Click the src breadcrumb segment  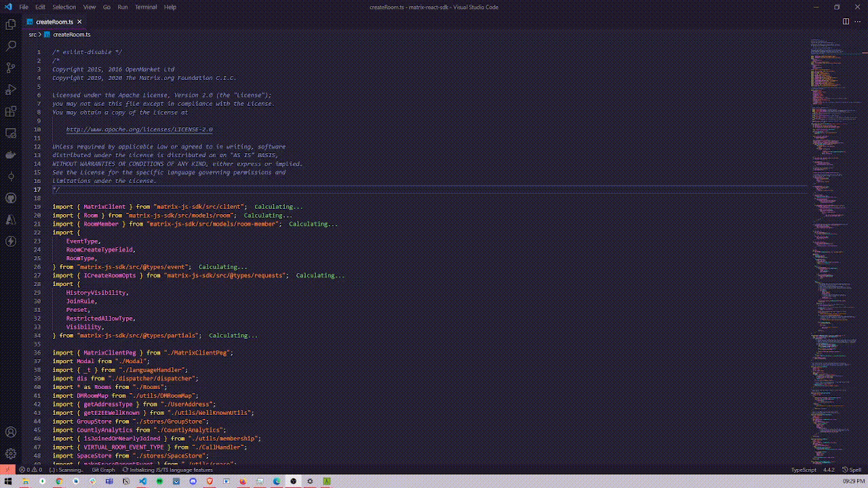[33, 34]
